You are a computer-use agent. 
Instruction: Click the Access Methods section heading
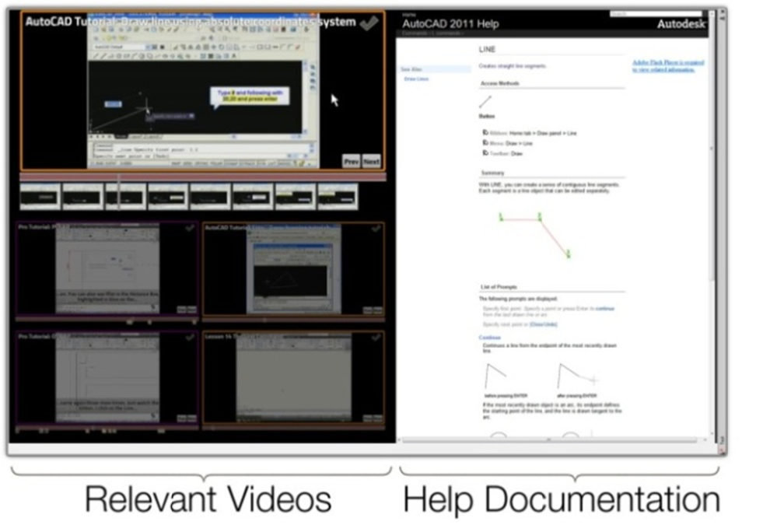coord(499,83)
